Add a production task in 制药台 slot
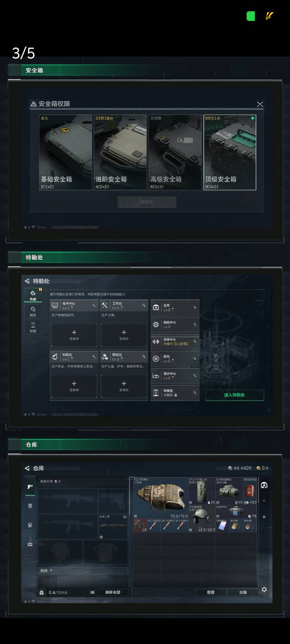The image size is (290, 644). [x=74, y=386]
